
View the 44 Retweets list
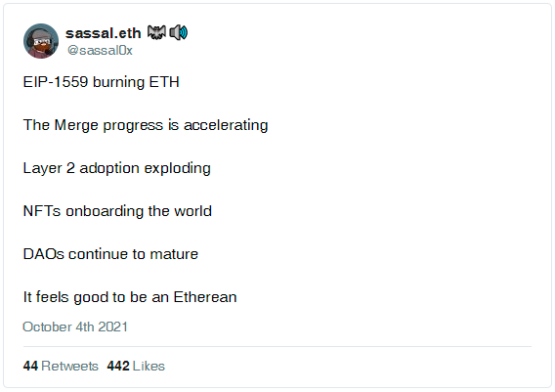(x=61, y=367)
